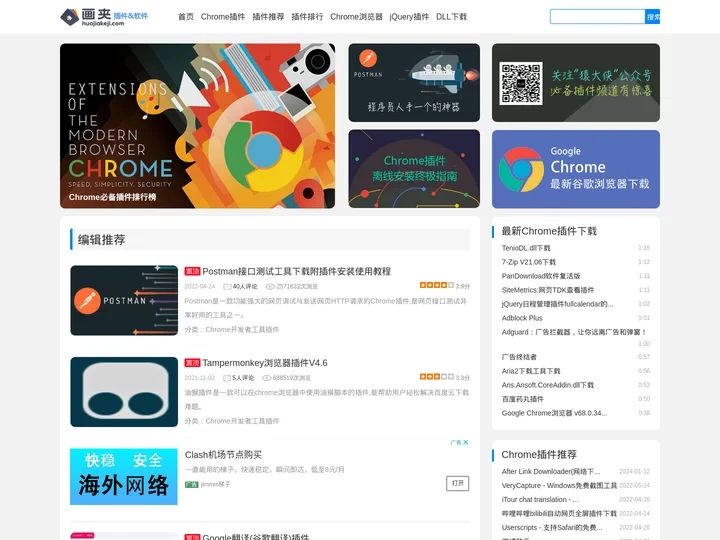Open the 百度药丸插件 link
This screenshot has height=540, width=720.
523,399
